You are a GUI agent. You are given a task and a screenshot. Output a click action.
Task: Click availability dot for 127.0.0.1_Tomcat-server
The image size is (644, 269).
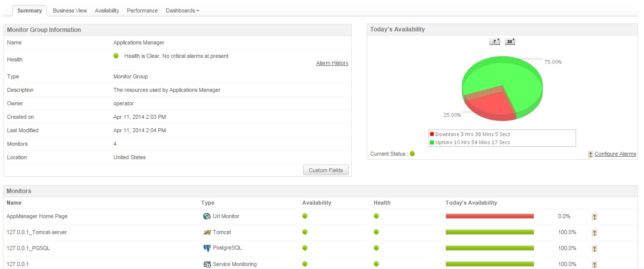point(305,232)
